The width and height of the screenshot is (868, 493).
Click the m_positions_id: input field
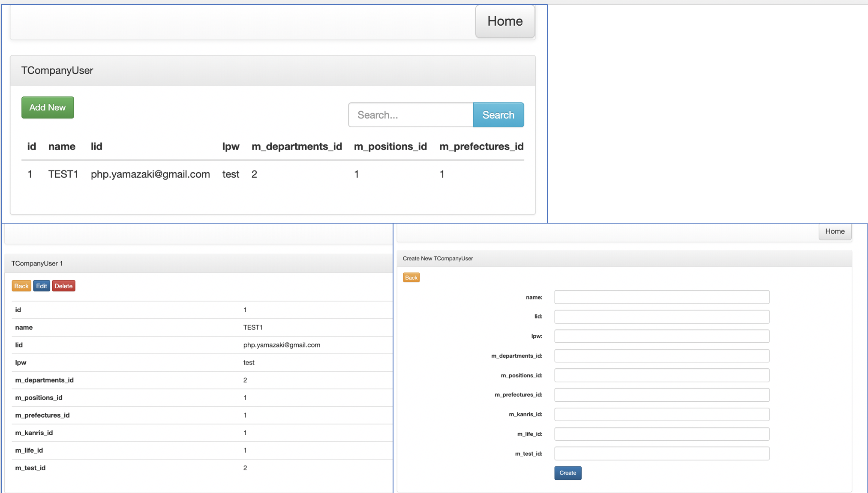pyautogui.click(x=661, y=375)
